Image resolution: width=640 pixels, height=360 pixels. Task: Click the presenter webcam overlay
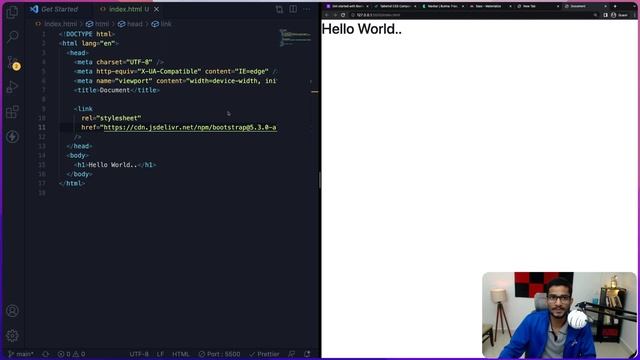[559, 315]
